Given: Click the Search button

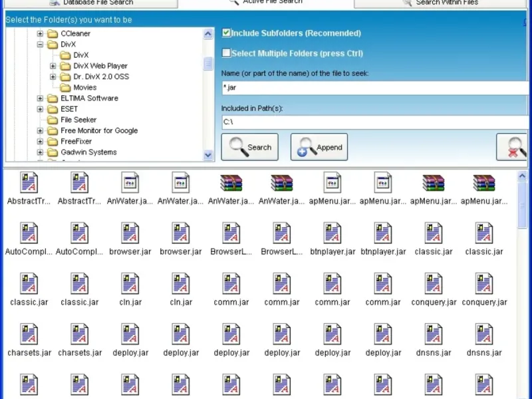Looking at the screenshot, I should [250, 147].
